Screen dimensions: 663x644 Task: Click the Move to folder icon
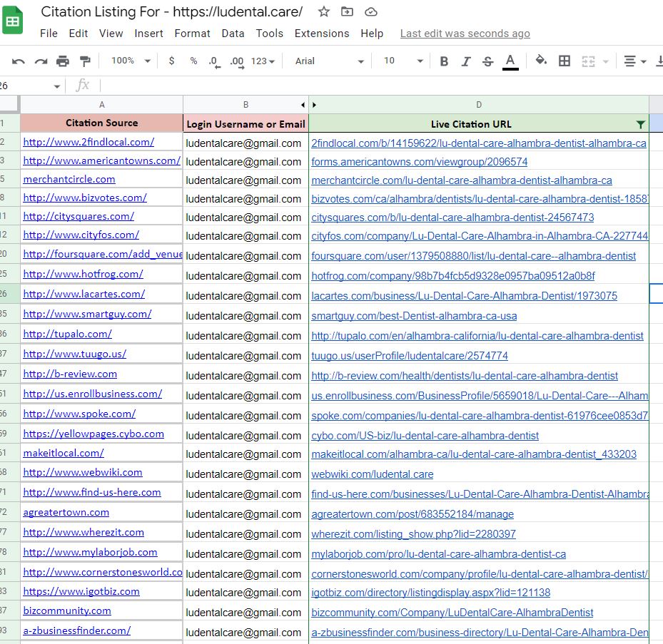click(x=347, y=11)
